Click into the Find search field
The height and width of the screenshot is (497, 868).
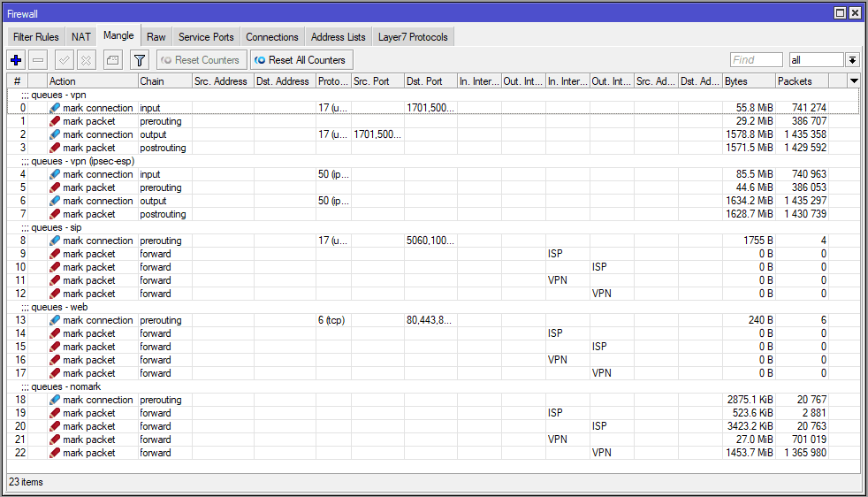pyautogui.click(x=756, y=60)
